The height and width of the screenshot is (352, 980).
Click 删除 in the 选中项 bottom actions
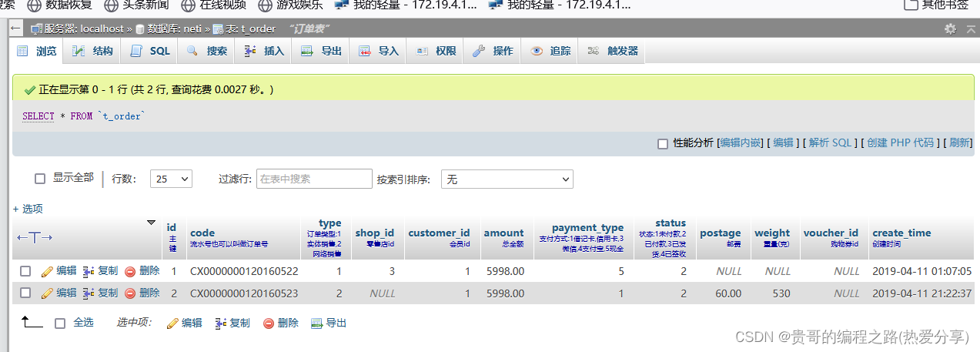tap(281, 324)
